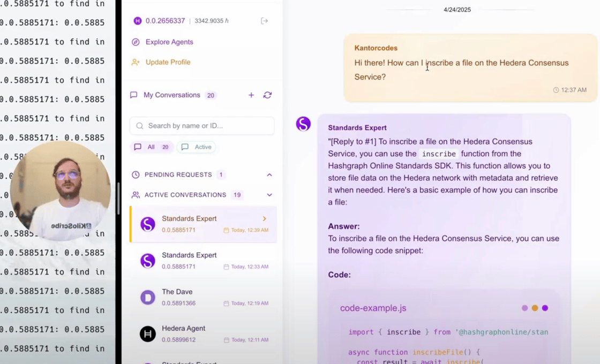Click the 1 badge beside Pending Requests
Screen dimensions: 600x364
[221, 175]
